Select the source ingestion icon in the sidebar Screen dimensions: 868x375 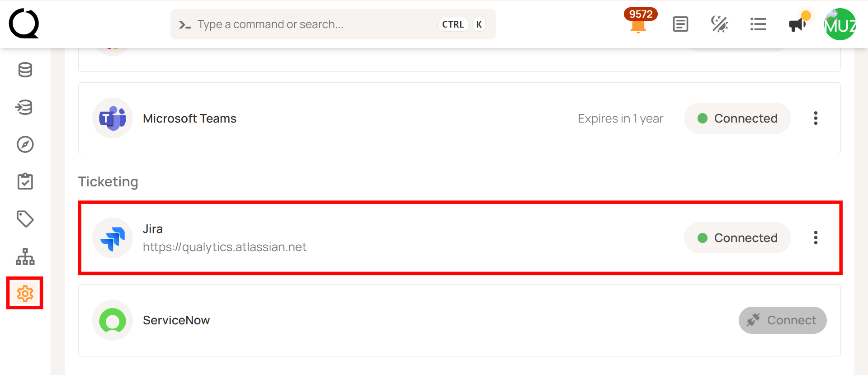[x=25, y=107]
